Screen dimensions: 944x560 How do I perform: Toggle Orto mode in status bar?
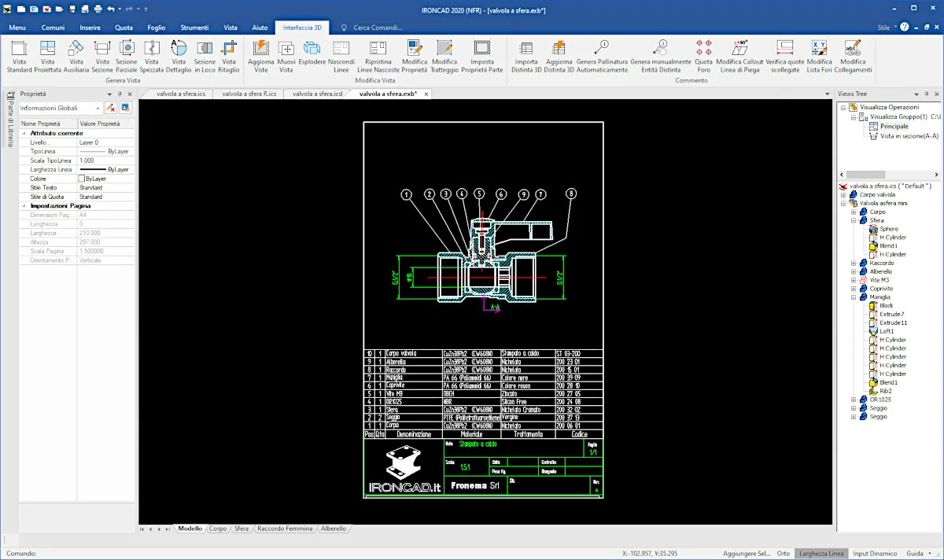point(784,554)
